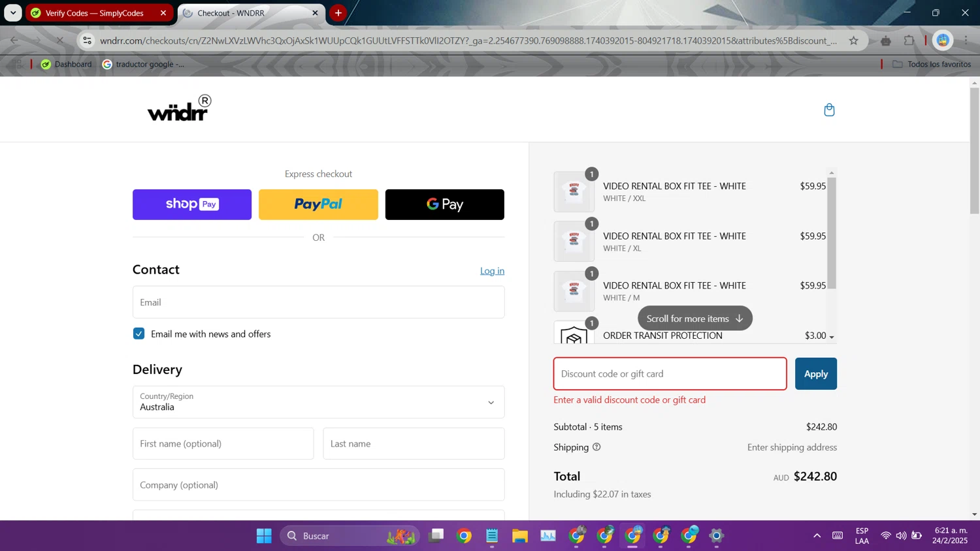Bookmark page with the star icon

pyautogui.click(x=853, y=40)
